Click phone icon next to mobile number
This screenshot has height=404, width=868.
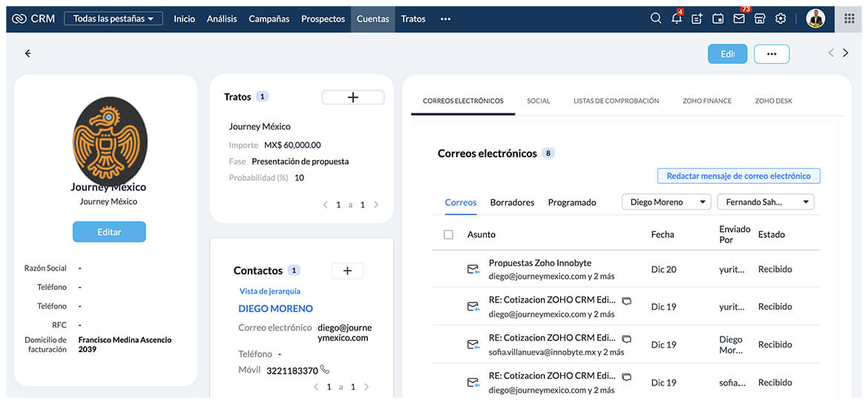coord(324,370)
